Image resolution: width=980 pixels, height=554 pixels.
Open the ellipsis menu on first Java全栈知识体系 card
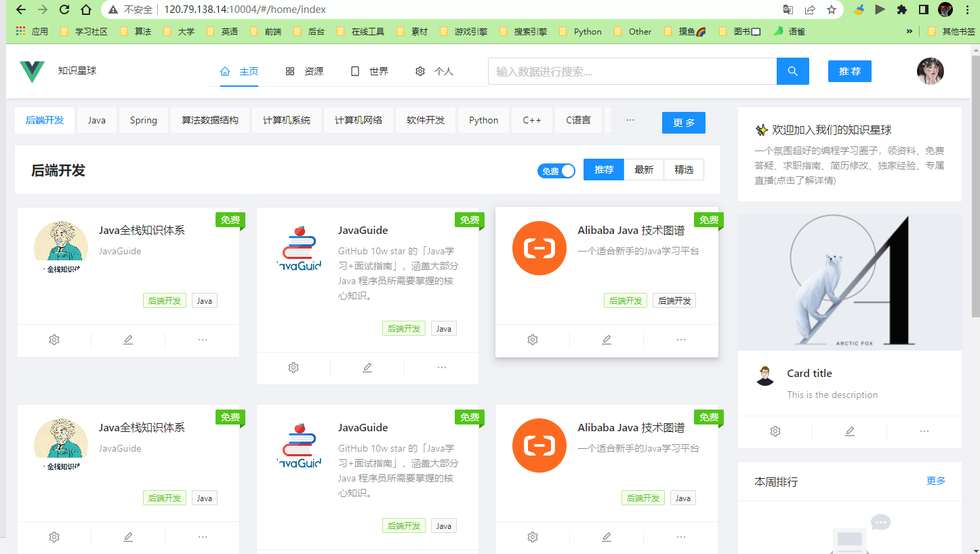click(x=203, y=340)
